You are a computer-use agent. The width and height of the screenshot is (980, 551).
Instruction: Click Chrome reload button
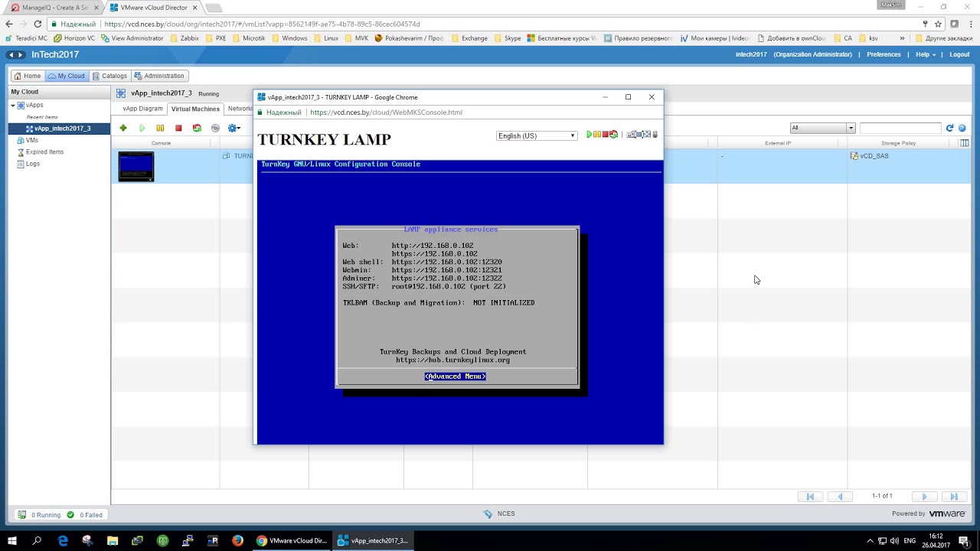click(x=38, y=24)
